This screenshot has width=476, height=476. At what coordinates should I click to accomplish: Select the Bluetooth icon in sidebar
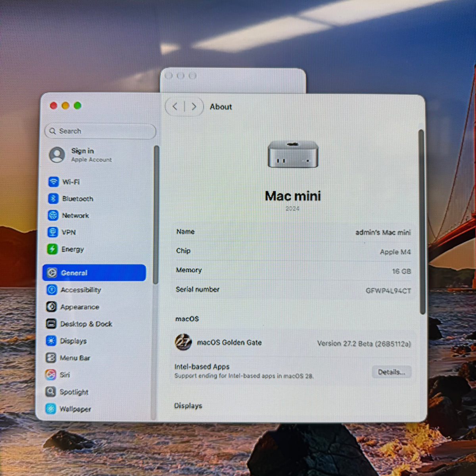(53, 198)
